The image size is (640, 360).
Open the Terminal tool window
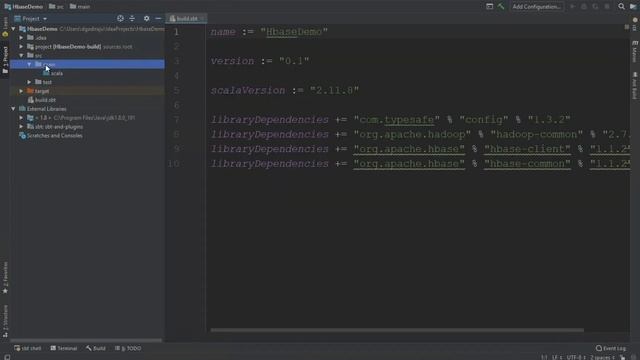[x=64, y=348]
